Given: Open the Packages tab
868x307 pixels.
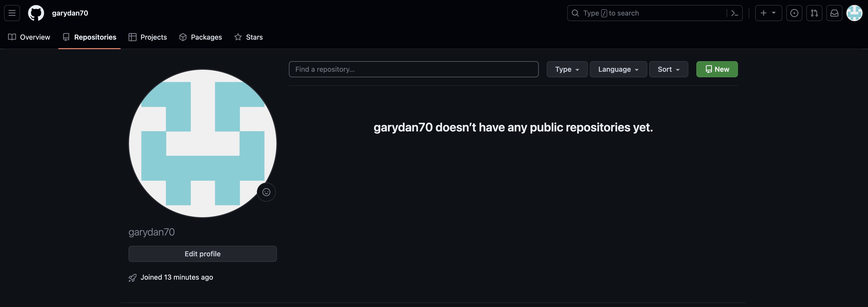Looking at the screenshot, I should (x=200, y=37).
